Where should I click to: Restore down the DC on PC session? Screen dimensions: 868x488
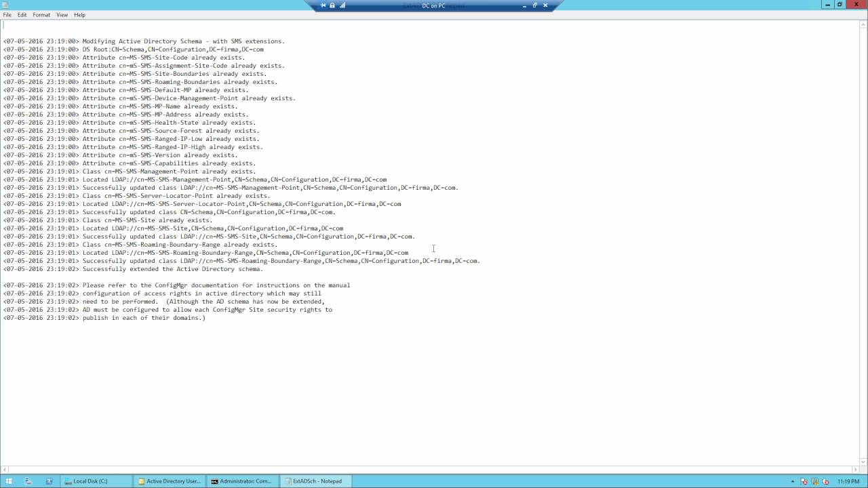(535, 5)
